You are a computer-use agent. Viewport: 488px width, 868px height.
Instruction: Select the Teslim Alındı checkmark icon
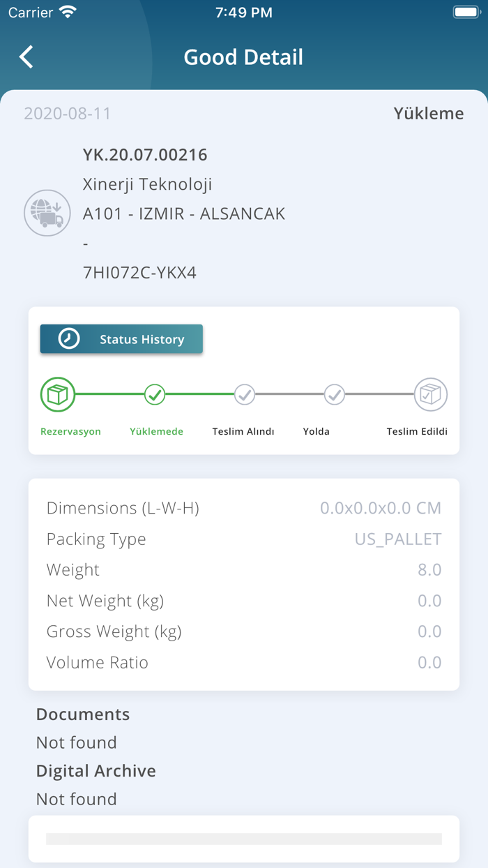(x=244, y=394)
